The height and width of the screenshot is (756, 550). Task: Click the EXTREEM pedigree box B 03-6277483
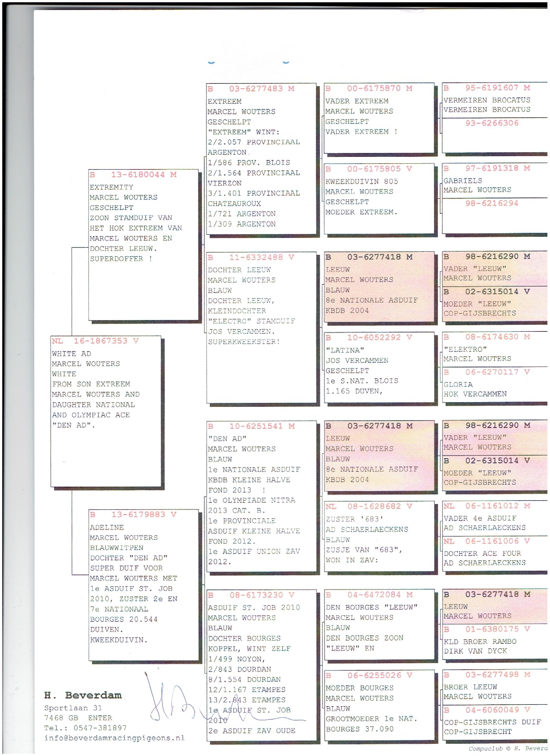coord(261,159)
